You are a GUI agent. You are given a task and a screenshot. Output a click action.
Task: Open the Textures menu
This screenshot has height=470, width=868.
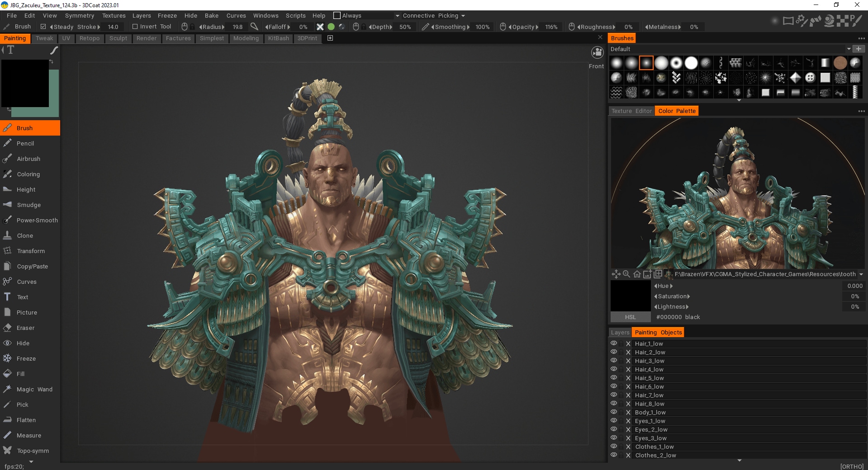click(114, 16)
